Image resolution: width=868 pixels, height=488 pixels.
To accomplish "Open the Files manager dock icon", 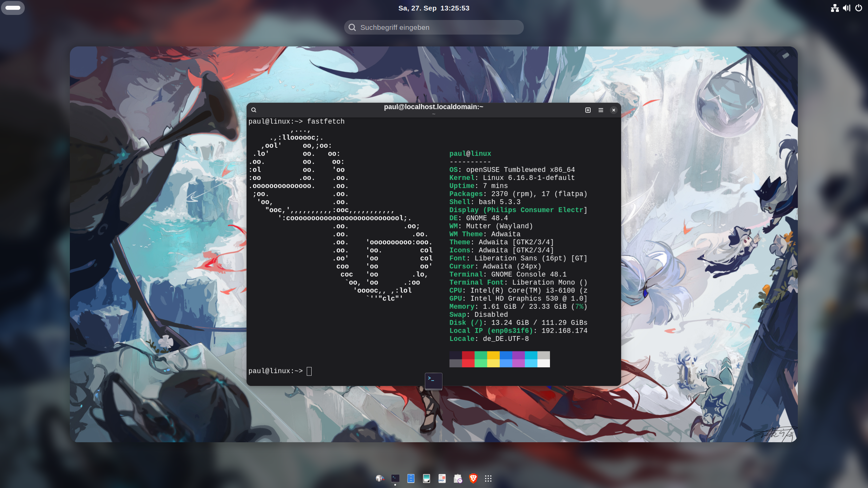I will [x=411, y=478].
